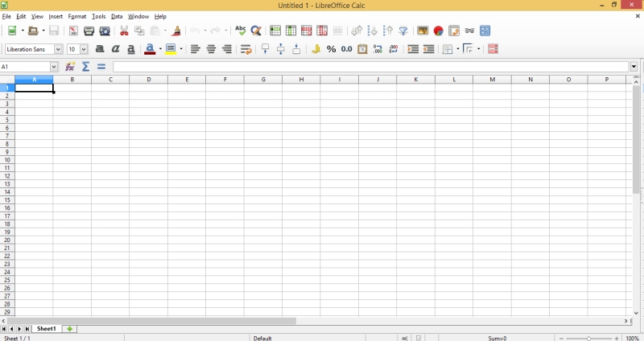The image size is (644, 341).
Task: Select the Sum sigma icon
Action: pyautogui.click(x=85, y=67)
